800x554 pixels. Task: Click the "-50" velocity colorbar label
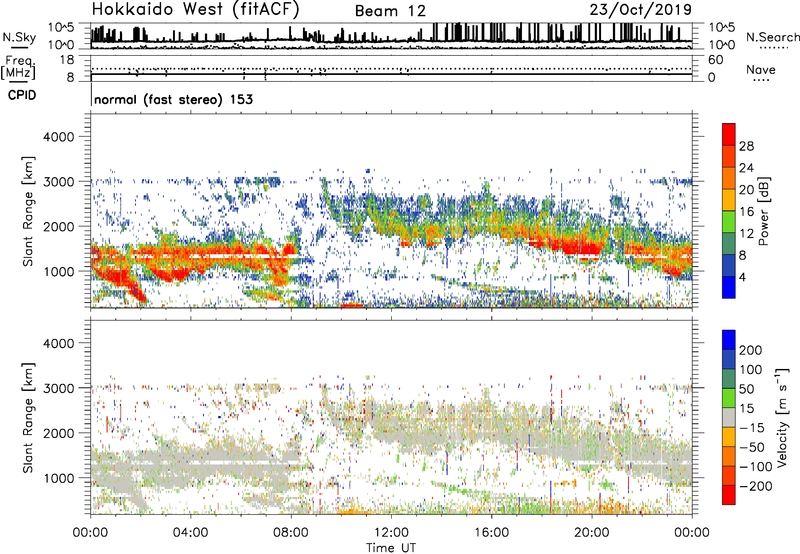(x=752, y=447)
